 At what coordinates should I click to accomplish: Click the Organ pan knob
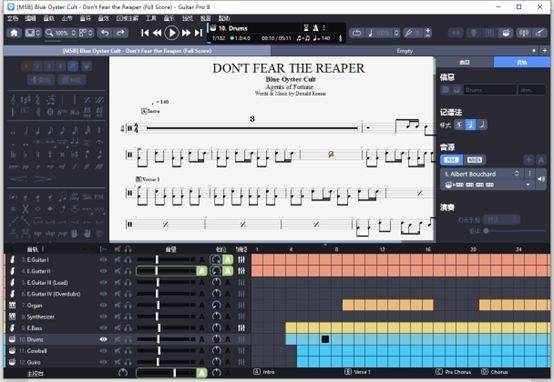click(x=216, y=305)
